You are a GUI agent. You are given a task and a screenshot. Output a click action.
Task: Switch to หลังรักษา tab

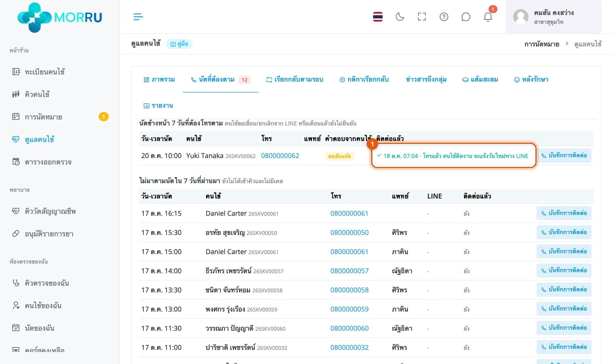531,79
